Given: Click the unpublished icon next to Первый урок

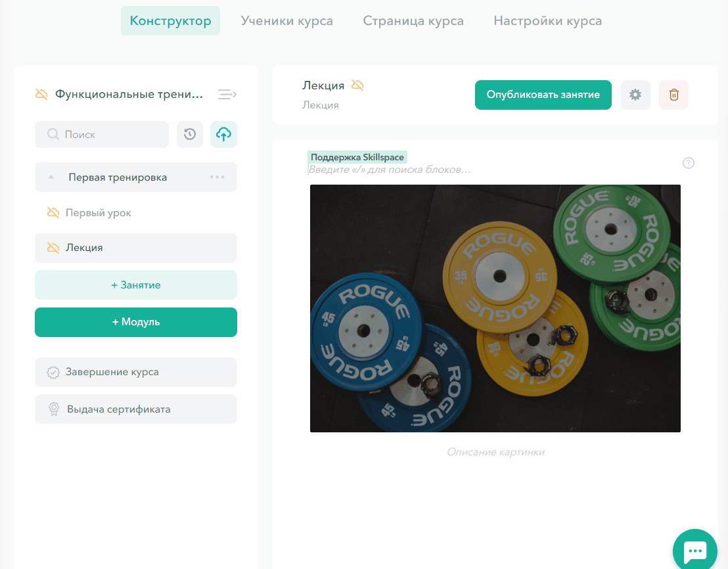Looking at the screenshot, I should (x=53, y=213).
